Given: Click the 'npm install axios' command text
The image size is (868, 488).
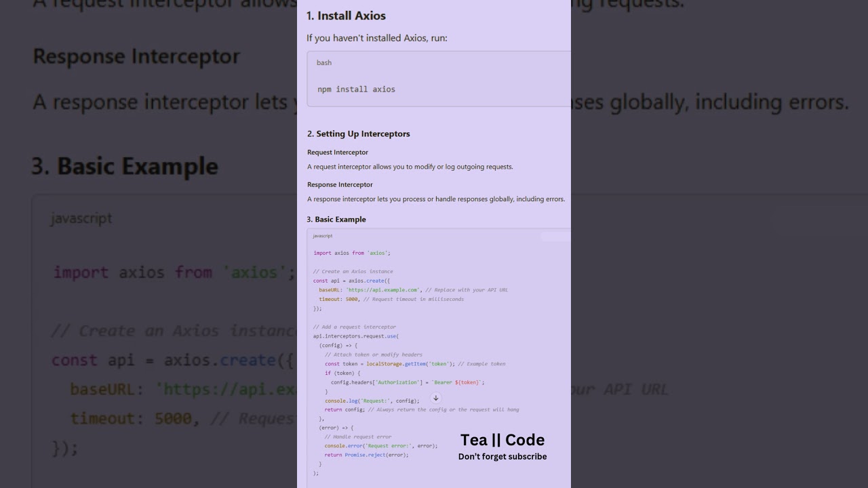Looking at the screenshot, I should pos(356,89).
